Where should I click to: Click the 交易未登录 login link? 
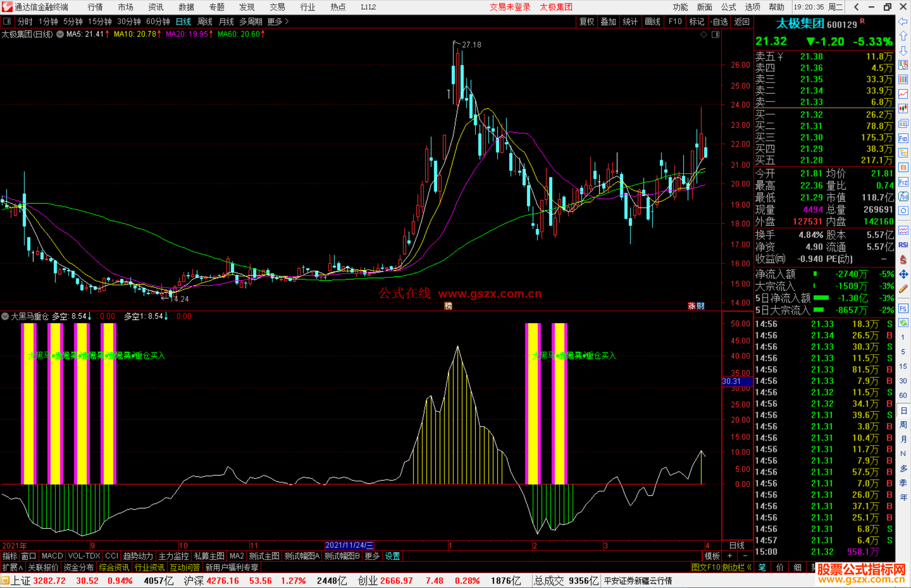[510, 7]
